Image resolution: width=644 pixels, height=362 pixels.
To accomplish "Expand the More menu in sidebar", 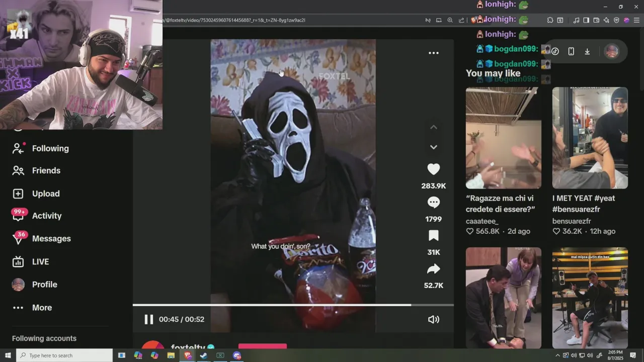I will [x=32, y=308].
